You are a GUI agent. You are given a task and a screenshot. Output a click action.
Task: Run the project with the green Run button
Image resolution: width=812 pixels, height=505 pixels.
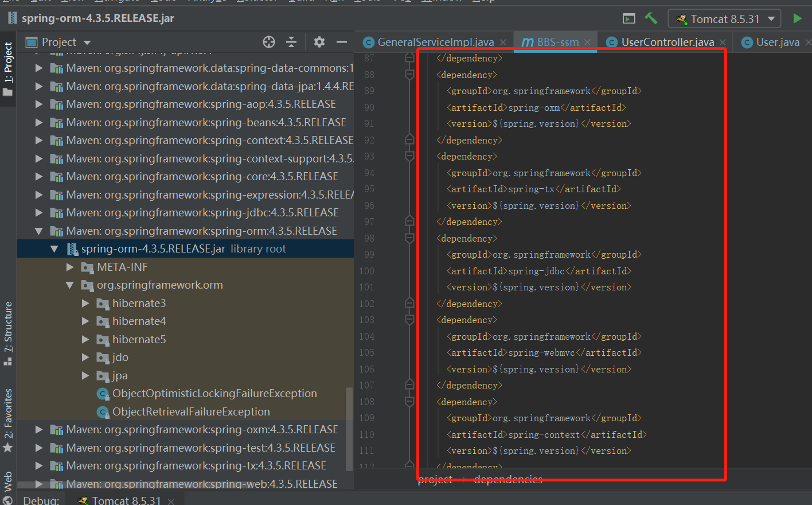point(798,18)
